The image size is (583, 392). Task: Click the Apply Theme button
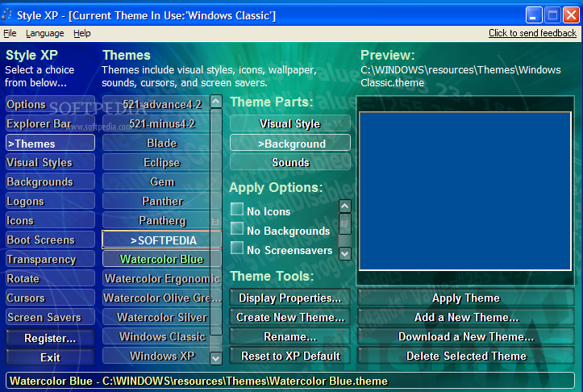[x=466, y=298]
